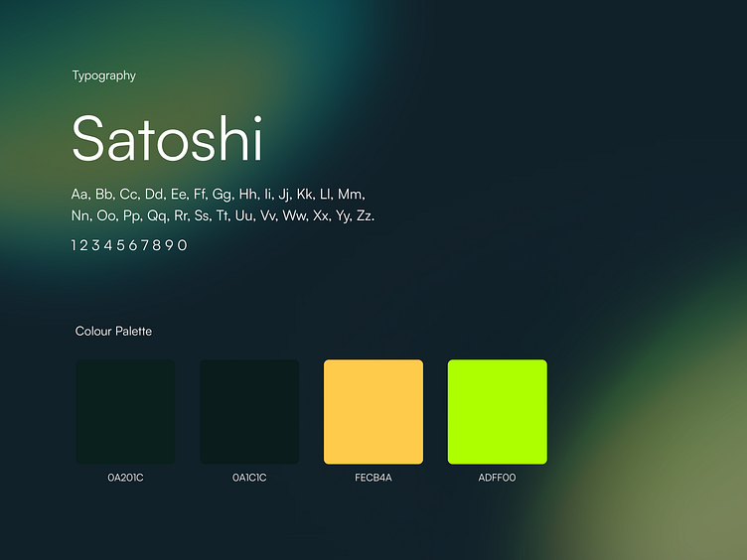Choose the ADFF00 lime green swatch

498,412
